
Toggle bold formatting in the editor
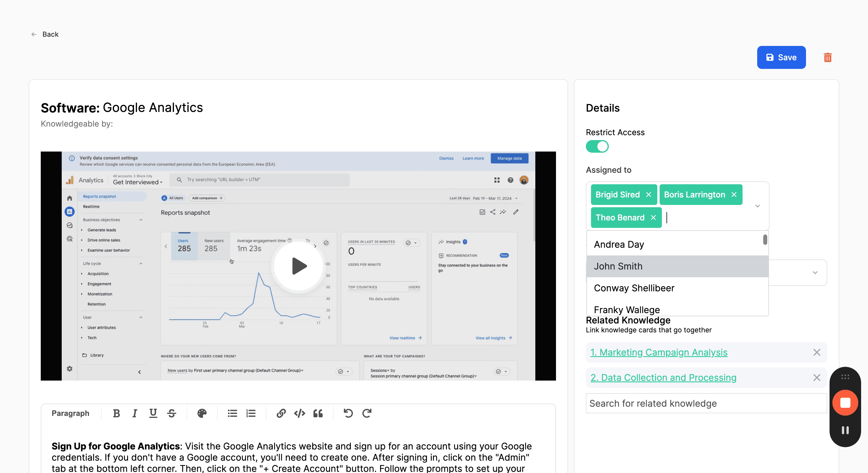(116, 413)
